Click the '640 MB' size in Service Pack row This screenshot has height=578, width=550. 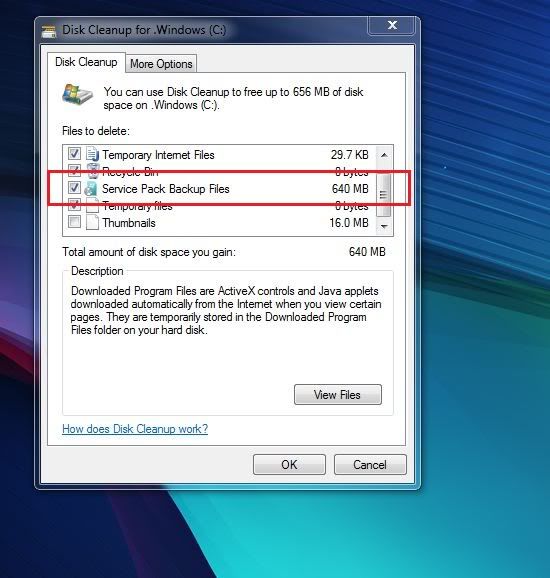350,188
